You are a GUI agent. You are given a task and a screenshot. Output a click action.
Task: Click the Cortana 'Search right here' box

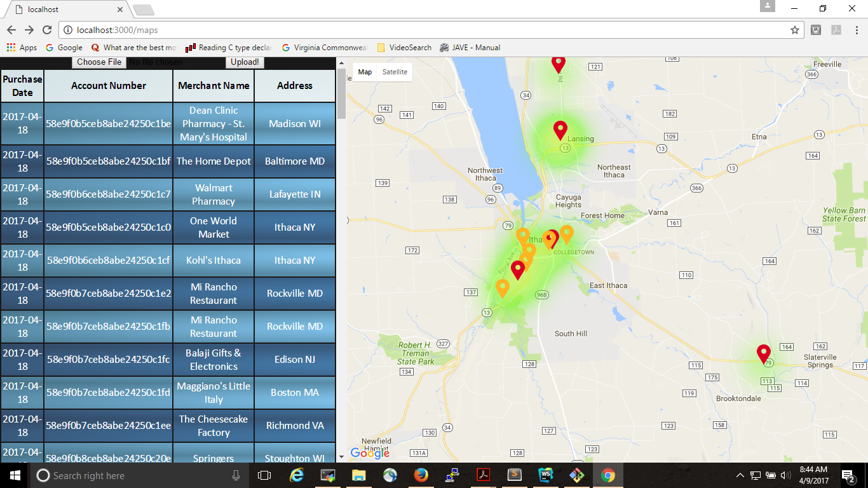[x=137, y=475]
